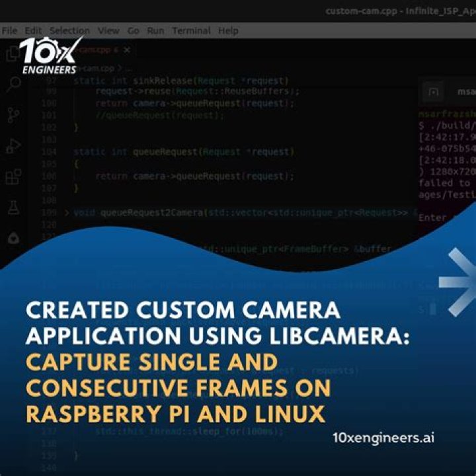Viewport: 476px width, 476px height.
Task: Open the Go menu
Action: pyautogui.click(x=133, y=30)
